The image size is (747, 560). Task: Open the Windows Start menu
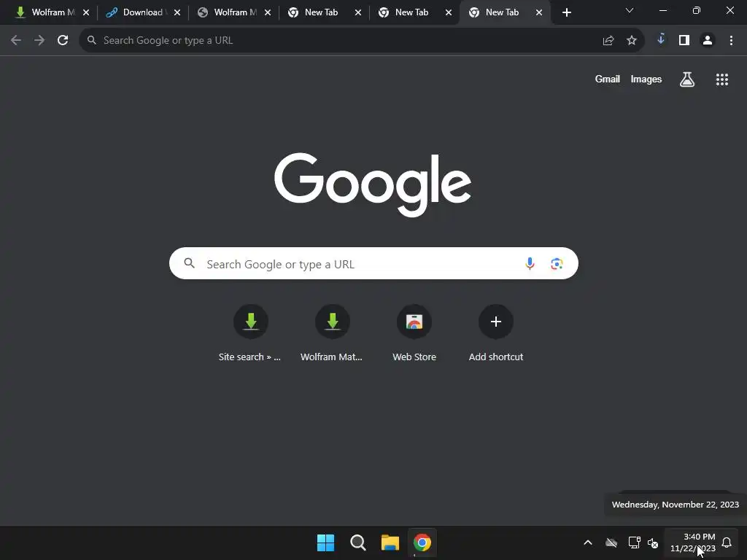(325, 542)
